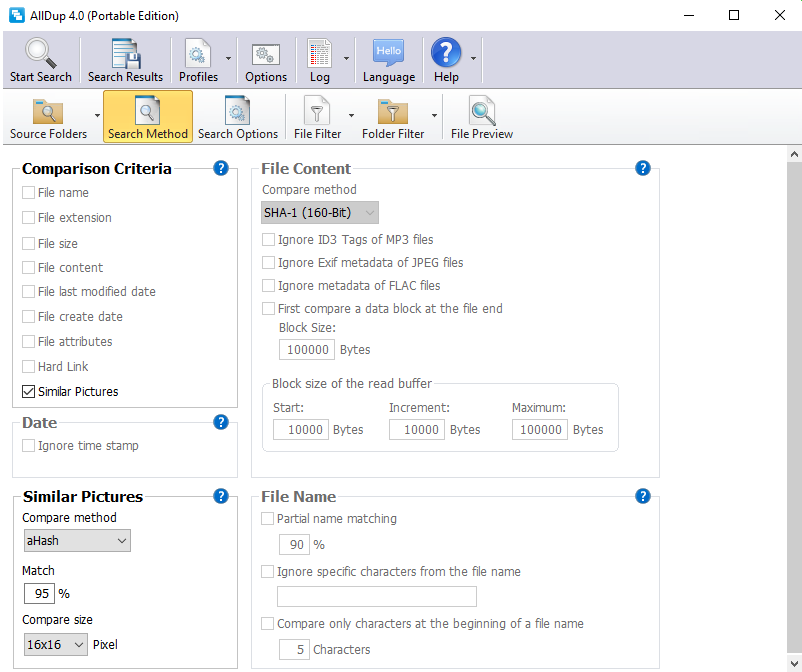Expand the Source Folders dropdown arrow
The height and width of the screenshot is (672, 802).
97,115
